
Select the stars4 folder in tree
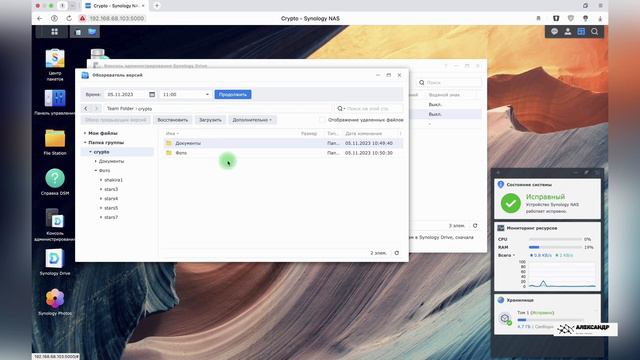[x=111, y=199]
